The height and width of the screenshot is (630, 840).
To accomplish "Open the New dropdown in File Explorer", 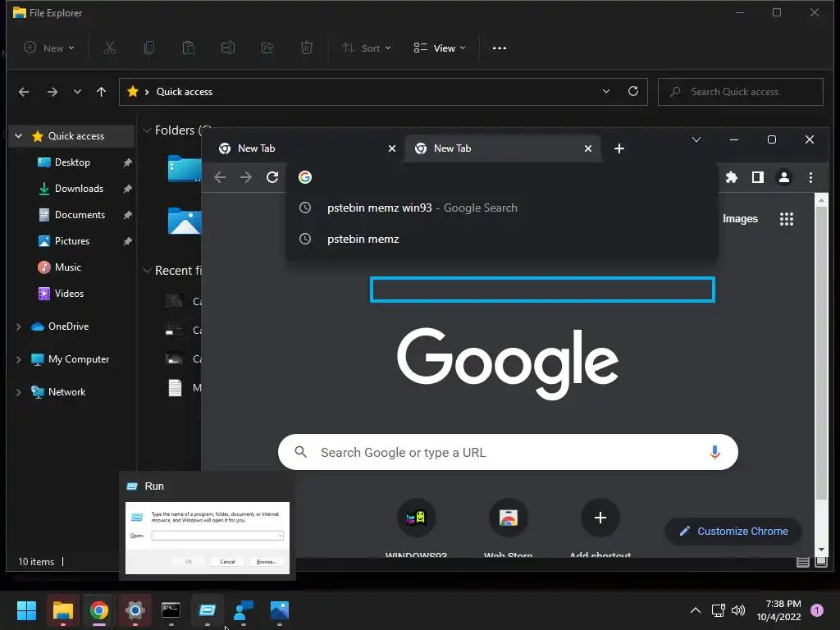I will (48, 48).
